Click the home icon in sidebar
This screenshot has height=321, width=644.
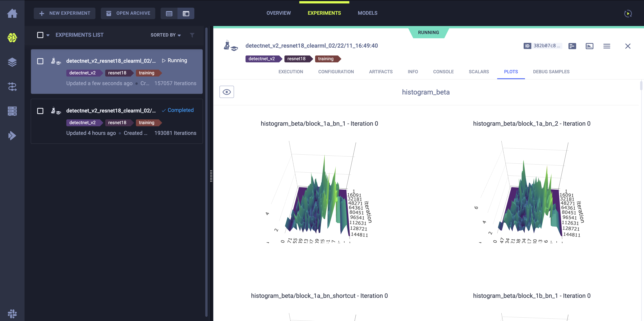tap(12, 13)
